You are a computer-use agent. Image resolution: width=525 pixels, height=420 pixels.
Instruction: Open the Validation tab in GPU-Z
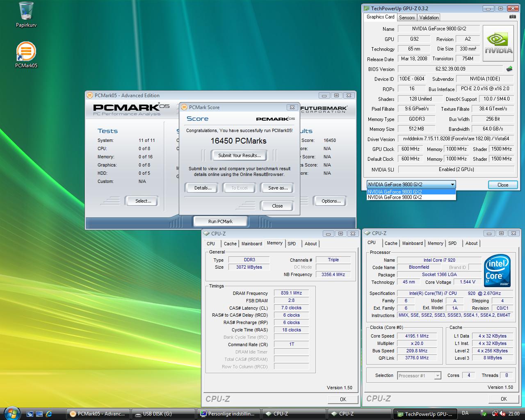[x=429, y=17]
